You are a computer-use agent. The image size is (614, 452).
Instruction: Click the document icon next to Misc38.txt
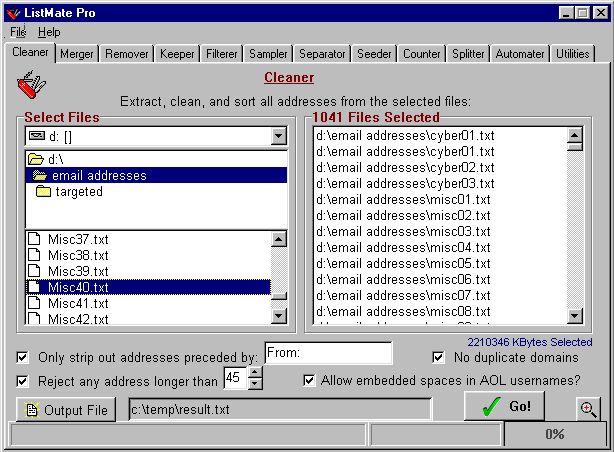(34, 255)
